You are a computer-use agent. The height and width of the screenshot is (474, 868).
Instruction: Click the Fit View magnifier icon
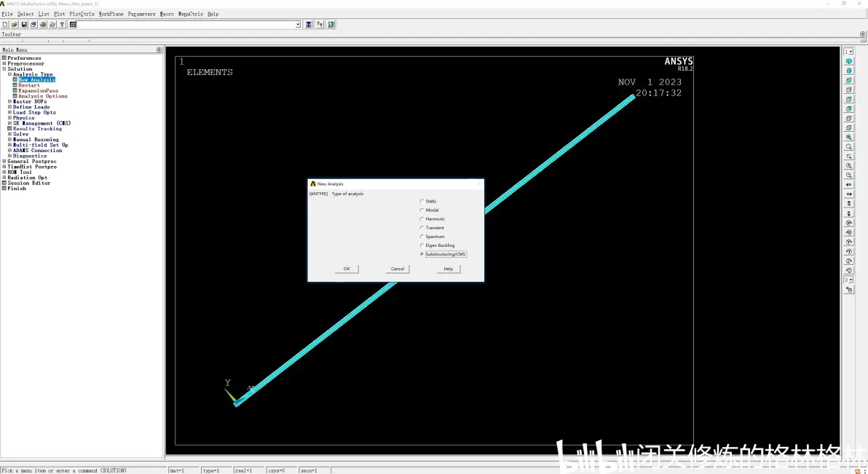(x=848, y=138)
